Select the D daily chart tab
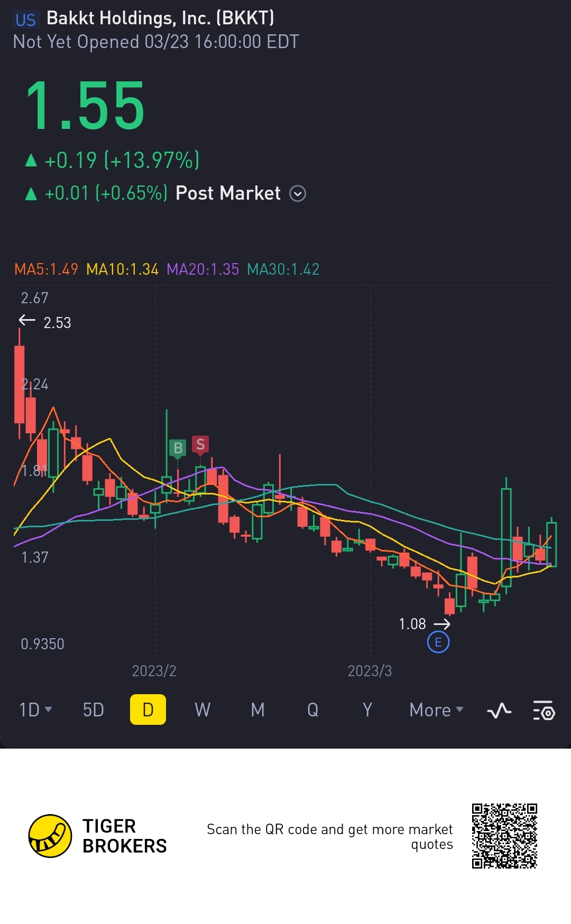Screen dimensions: 571x924 pyautogui.click(x=148, y=710)
